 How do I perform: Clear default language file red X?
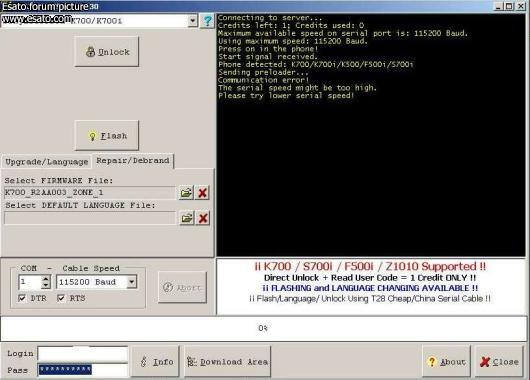[203, 218]
